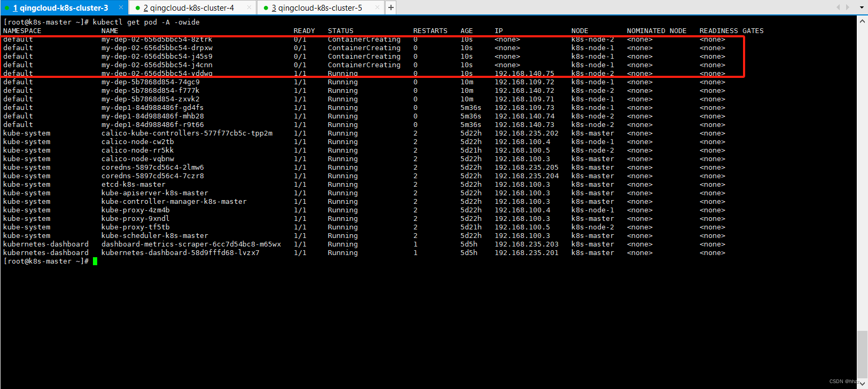Open the tab list dropdown arrow
The height and width of the screenshot is (389, 868).
(862, 7)
